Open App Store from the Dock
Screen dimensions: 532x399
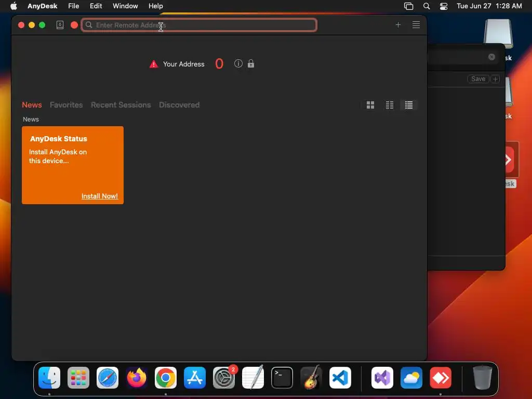click(195, 378)
